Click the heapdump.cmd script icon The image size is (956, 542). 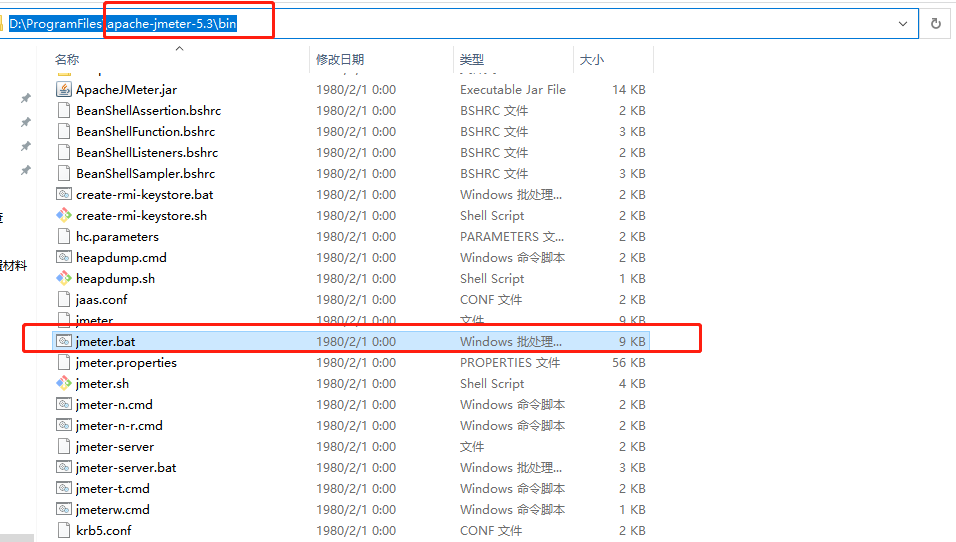click(x=64, y=258)
